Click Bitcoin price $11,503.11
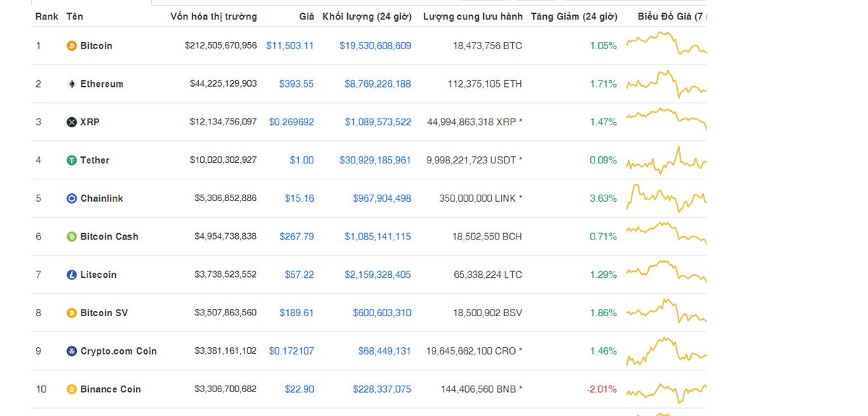Image resolution: width=868 pixels, height=416 pixels. (x=290, y=46)
